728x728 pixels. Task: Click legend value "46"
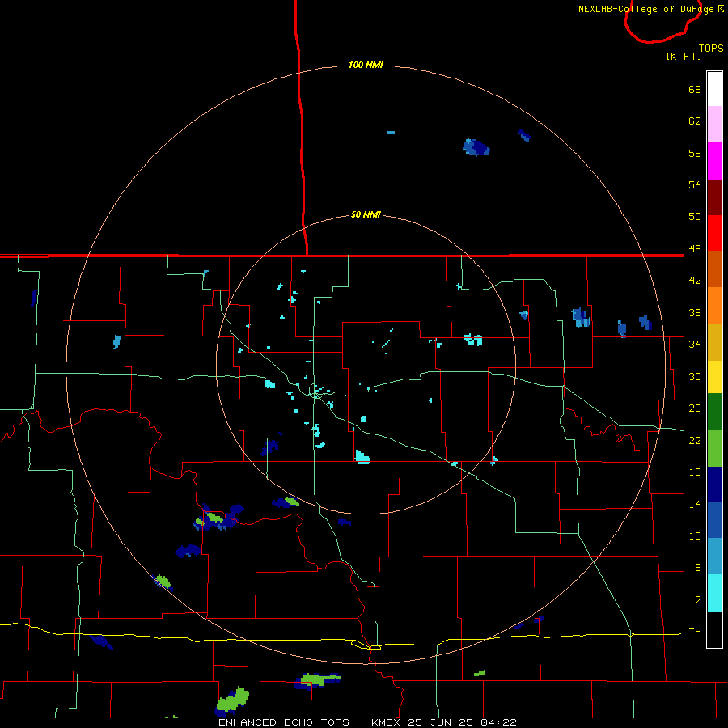695,249
